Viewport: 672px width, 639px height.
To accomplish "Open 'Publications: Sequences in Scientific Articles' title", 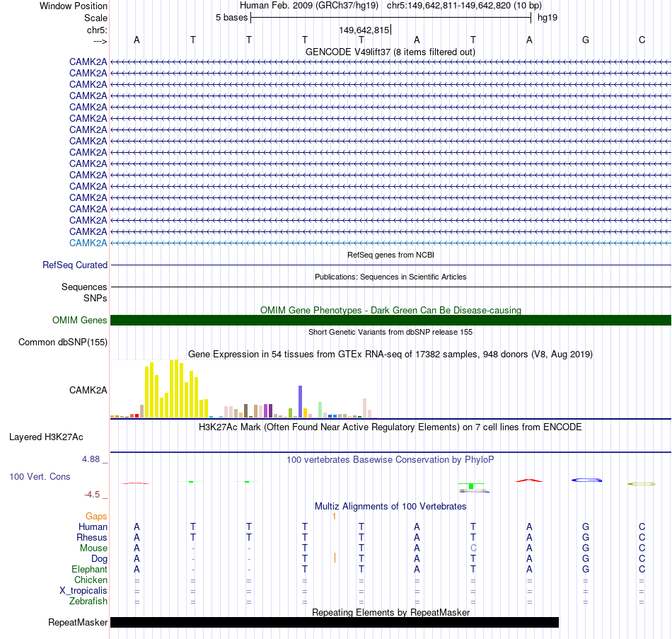I will coord(390,277).
